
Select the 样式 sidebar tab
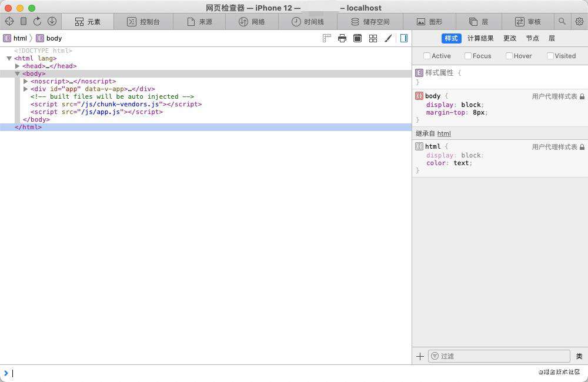(x=451, y=38)
